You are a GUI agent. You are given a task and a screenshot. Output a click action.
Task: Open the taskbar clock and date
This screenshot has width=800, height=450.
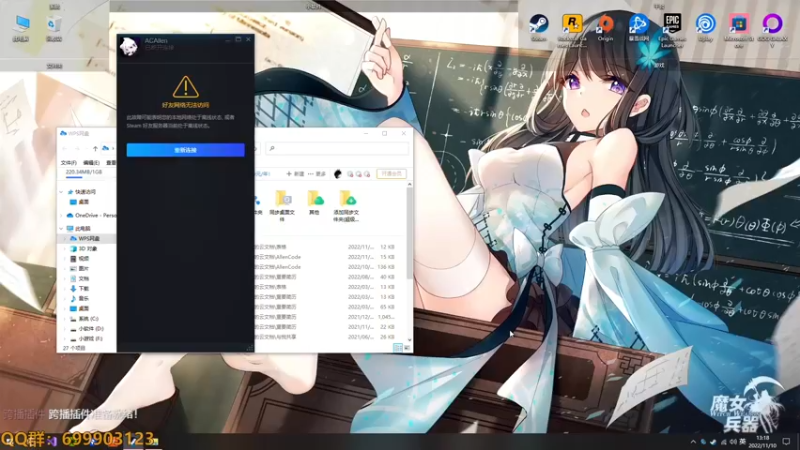763,442
